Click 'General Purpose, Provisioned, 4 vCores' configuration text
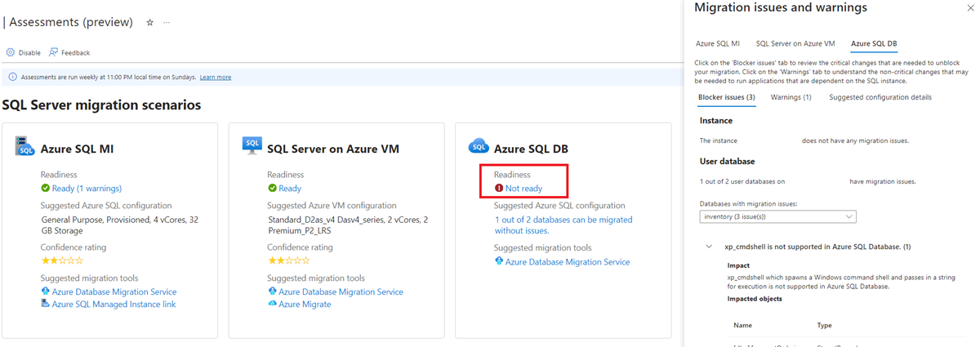 coord(120,225)
